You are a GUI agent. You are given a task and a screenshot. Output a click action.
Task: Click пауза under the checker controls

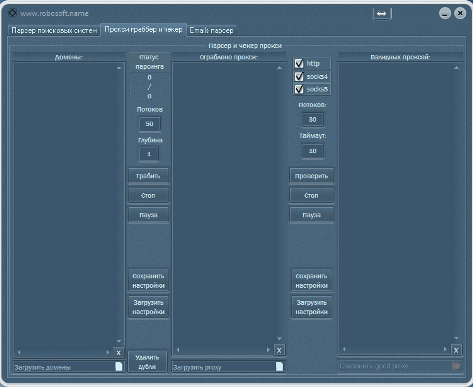click(x=311, y=215)
